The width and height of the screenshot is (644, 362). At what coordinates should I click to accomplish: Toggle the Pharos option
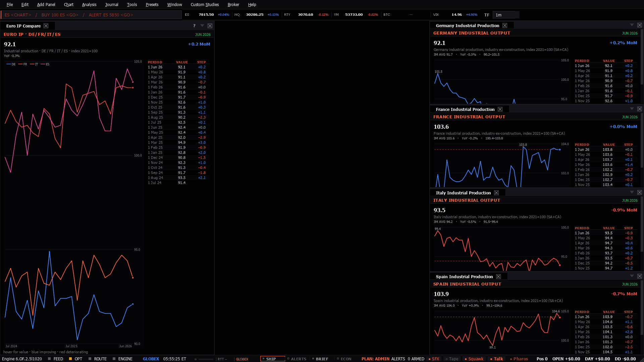[519, 359]
